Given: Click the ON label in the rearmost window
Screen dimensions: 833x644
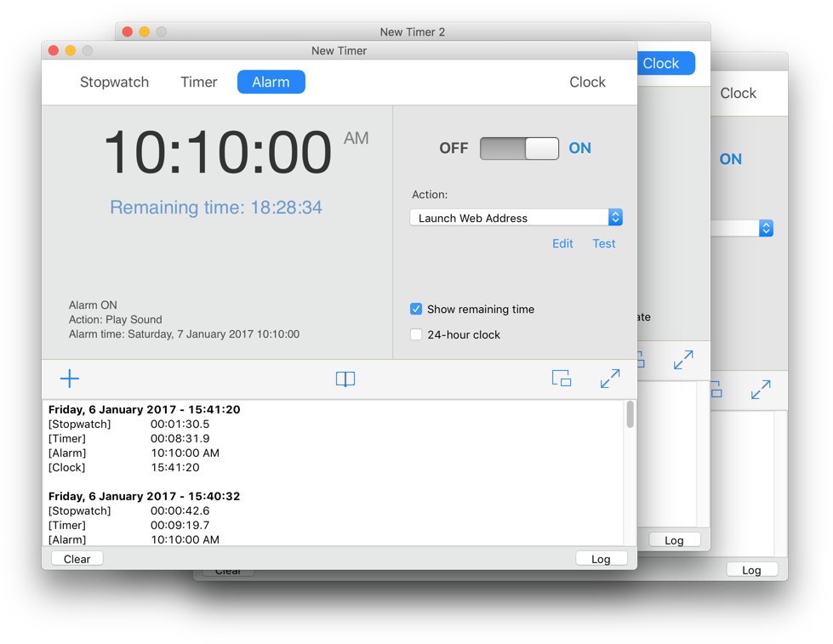Looking at the screenshot, I should pos(730,159).
